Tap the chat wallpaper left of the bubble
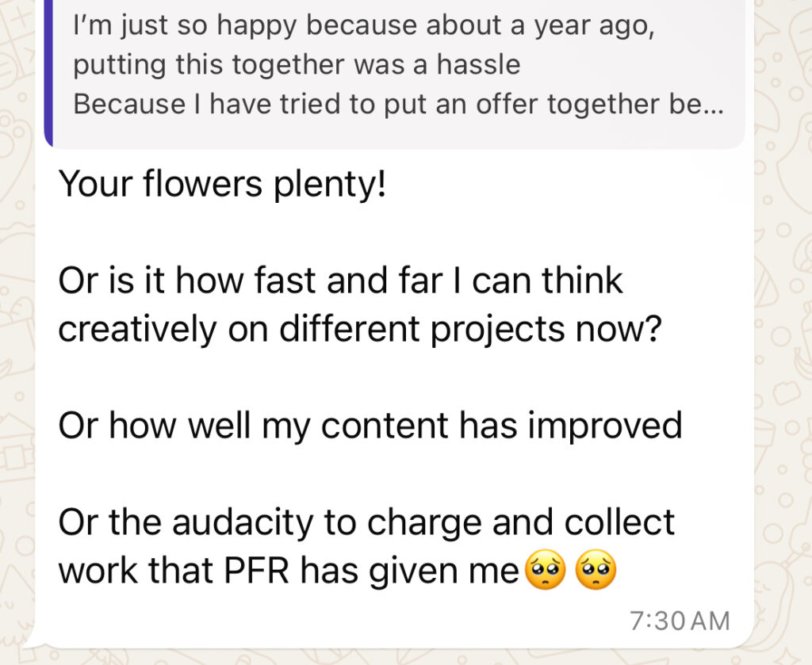The height and width of the screenshot is (665, 812). tap(16, 357)
